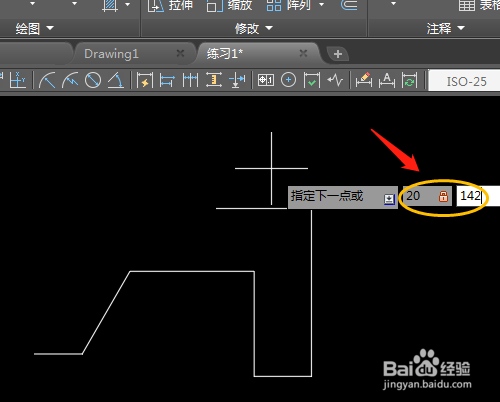Image resolution: width=500 pixels, height=402 pixels.
Task: Open the Geometric Tolerance tool
Action: [266, 80]
